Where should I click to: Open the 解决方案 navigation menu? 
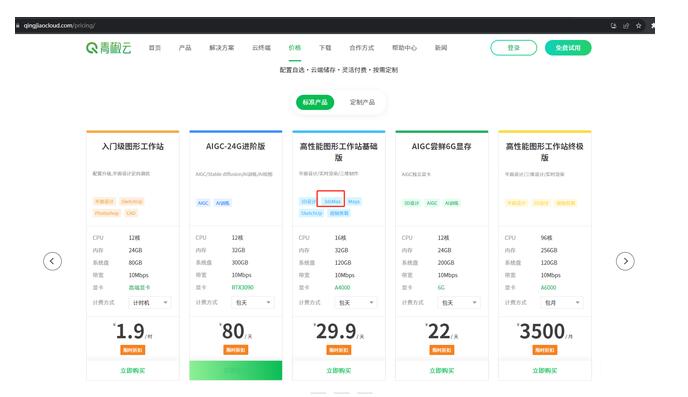pyautogui.click(x=222, y=48)
